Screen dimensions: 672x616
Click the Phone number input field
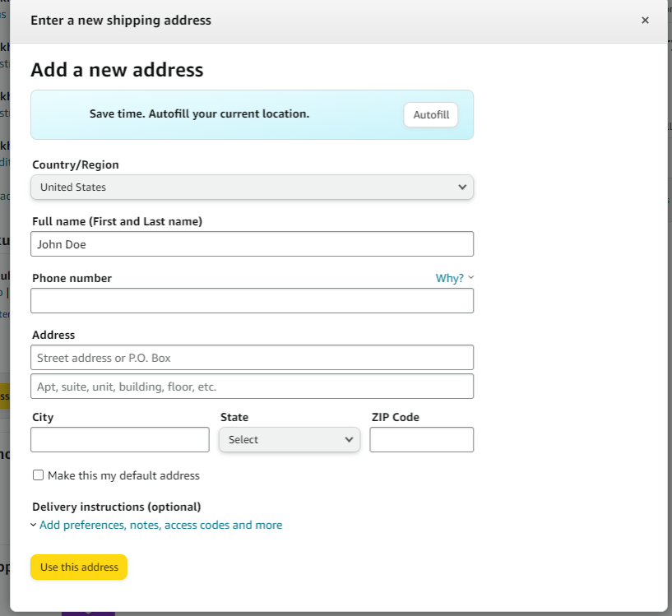click(x=252, y=300)
